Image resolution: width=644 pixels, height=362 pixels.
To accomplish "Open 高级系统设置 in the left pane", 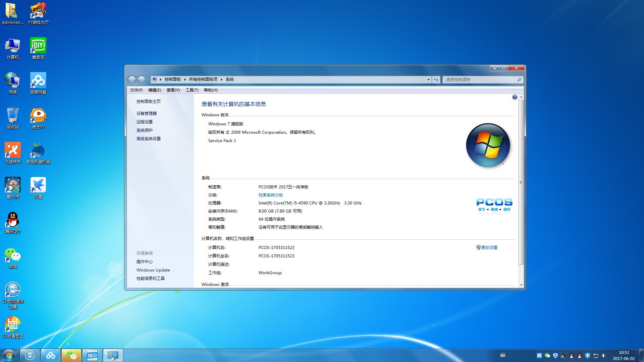I will (149, 139).
